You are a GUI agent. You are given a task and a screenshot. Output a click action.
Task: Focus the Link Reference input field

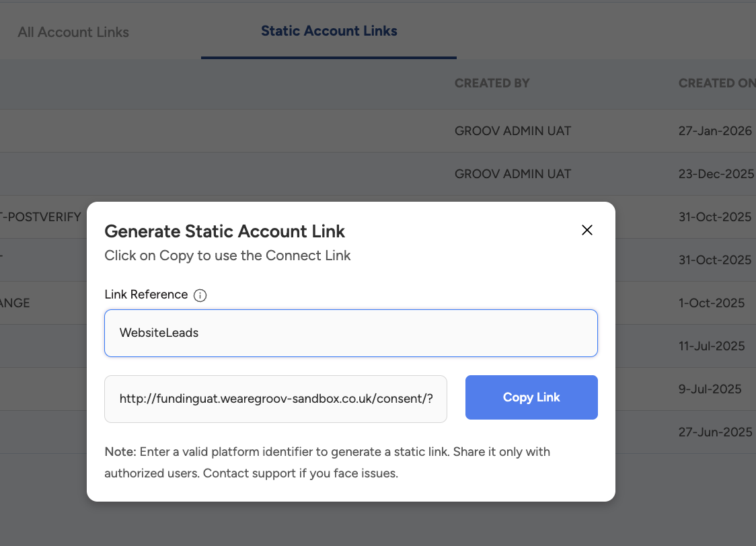350,333
